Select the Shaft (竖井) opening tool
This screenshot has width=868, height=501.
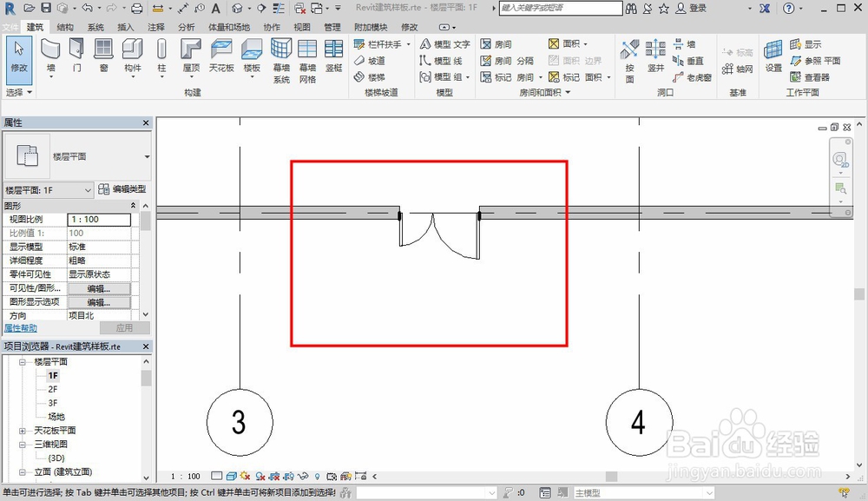[655, 56]
